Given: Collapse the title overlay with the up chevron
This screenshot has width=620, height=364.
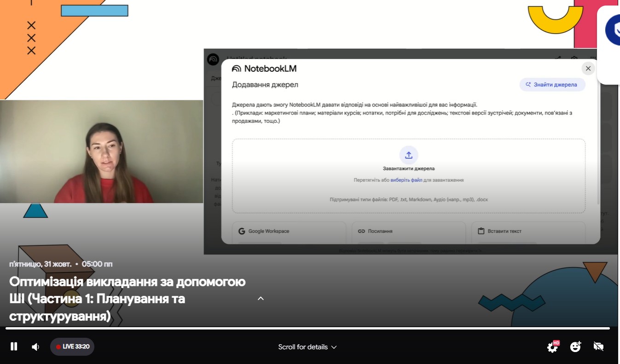Looking at the screenshot, I should (x=261, y=299).
